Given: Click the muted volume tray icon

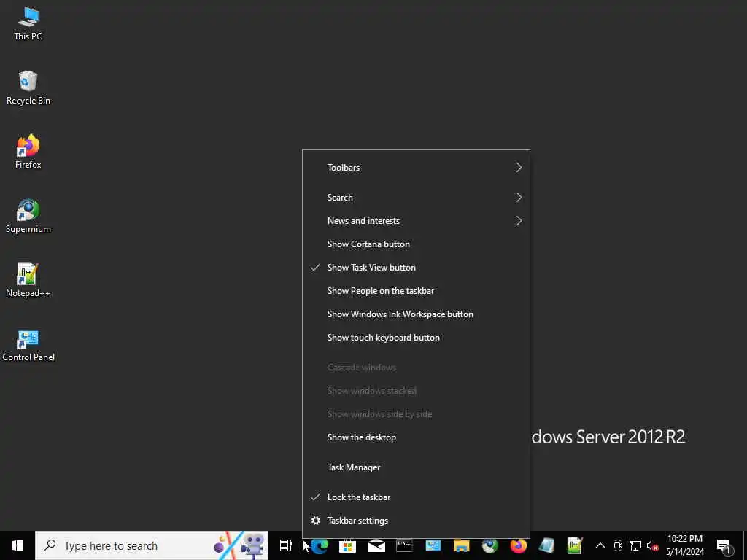Looking at the screenshot, I should [x=652, y=545].
